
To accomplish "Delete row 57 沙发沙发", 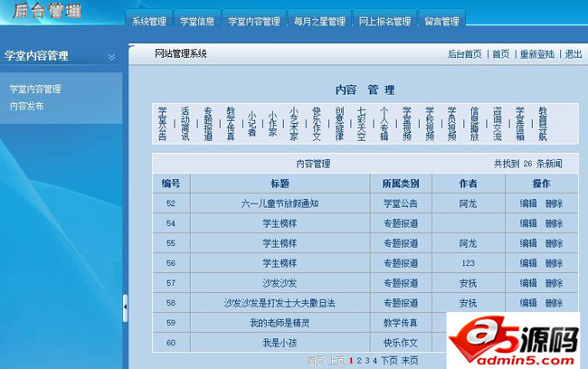I will point(555,283).
